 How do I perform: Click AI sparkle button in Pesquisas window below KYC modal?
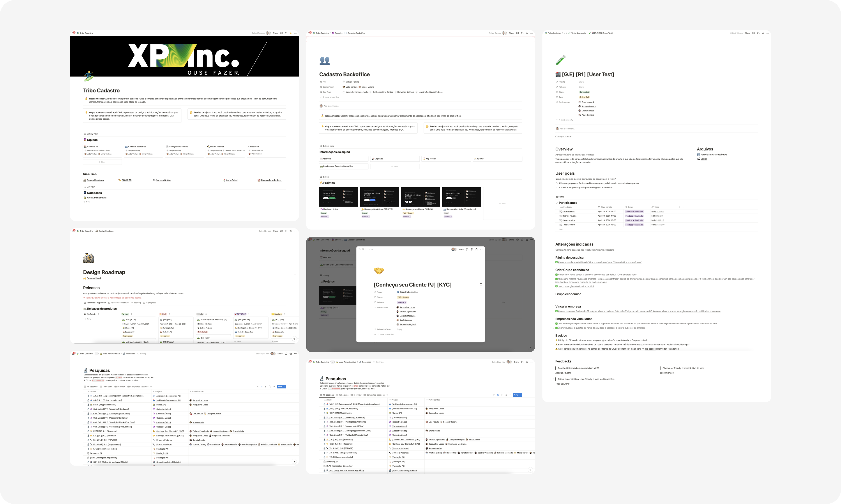tap(530, 470)
